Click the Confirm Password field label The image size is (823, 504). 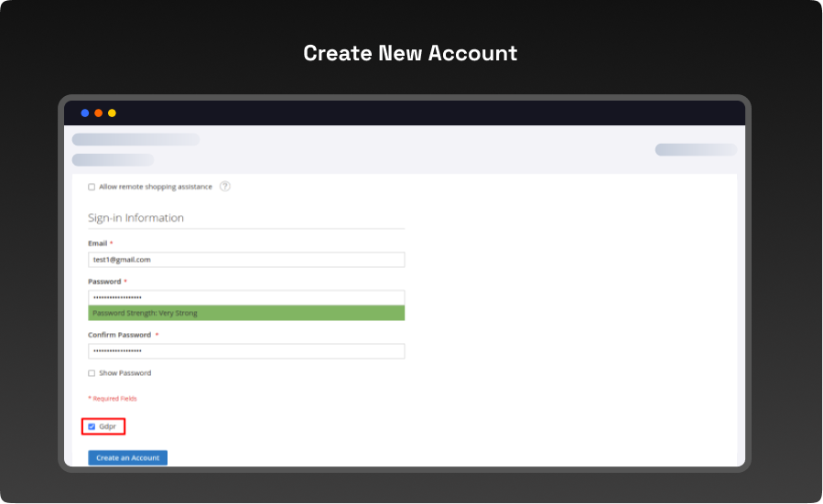(x=120, y=335)
